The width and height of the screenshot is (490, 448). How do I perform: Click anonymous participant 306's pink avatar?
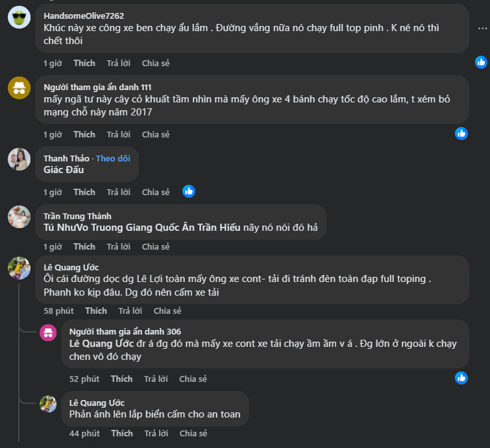coord(49,333)
